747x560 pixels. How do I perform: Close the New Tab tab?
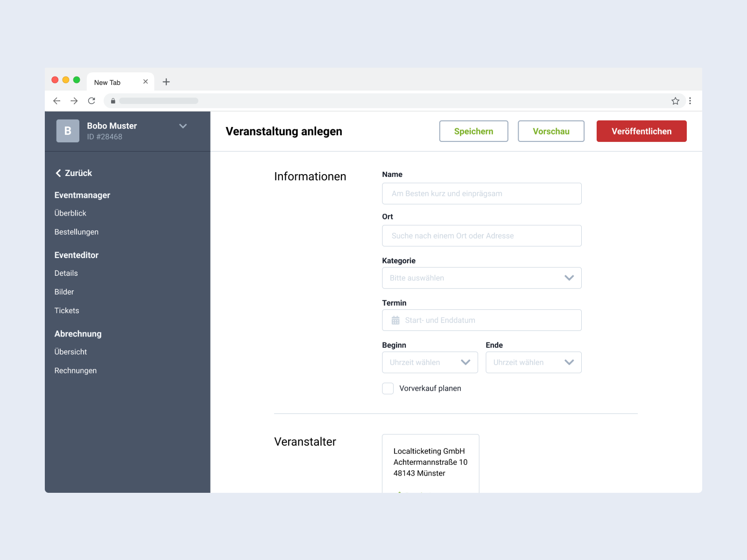coord(146,82)
